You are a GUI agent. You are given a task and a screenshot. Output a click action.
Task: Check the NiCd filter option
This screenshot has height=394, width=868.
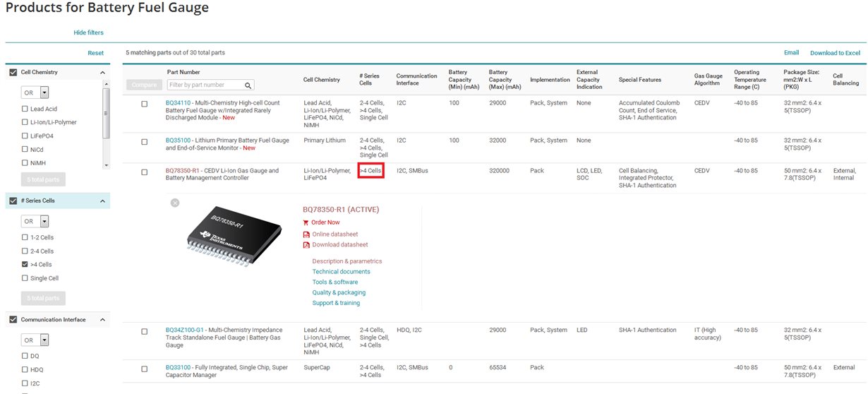pos(25,150)
